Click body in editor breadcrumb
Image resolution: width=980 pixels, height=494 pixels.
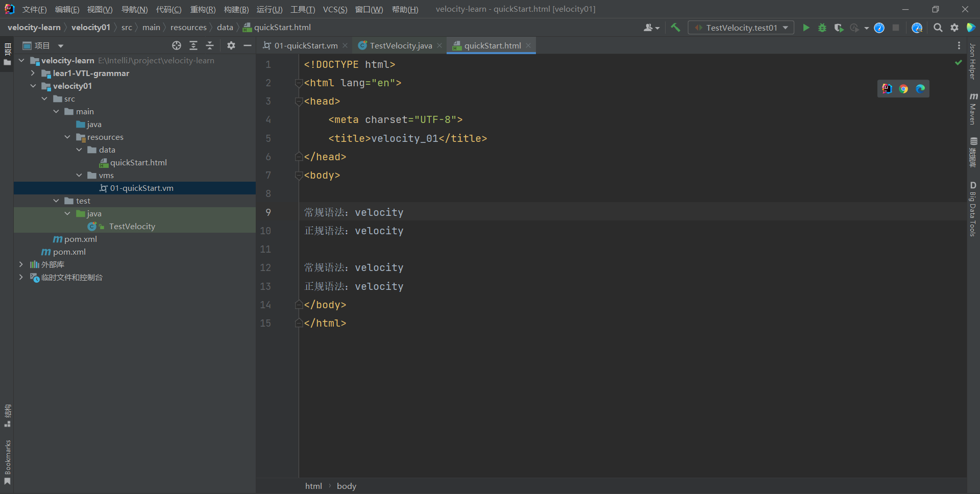coord(347,486)
